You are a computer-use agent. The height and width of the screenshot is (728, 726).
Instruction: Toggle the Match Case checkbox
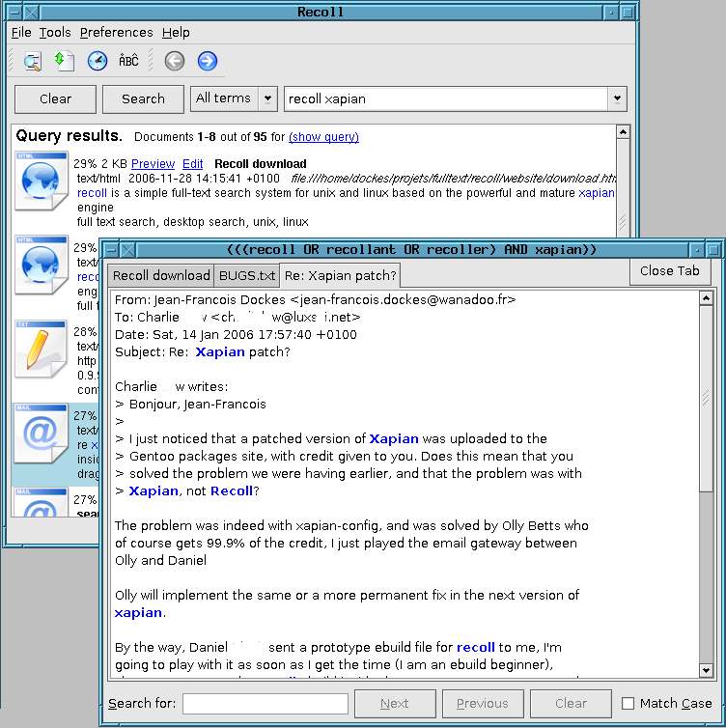tap(628, 704)
